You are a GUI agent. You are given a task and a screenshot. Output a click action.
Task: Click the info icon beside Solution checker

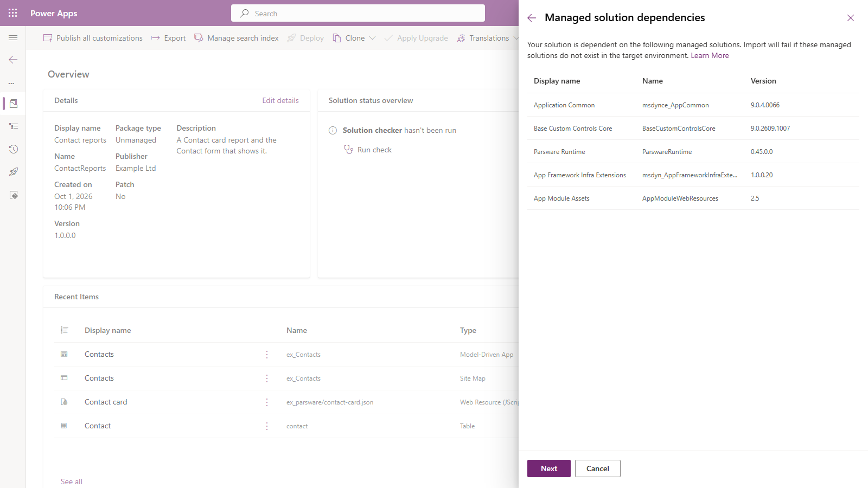(333, 131)
